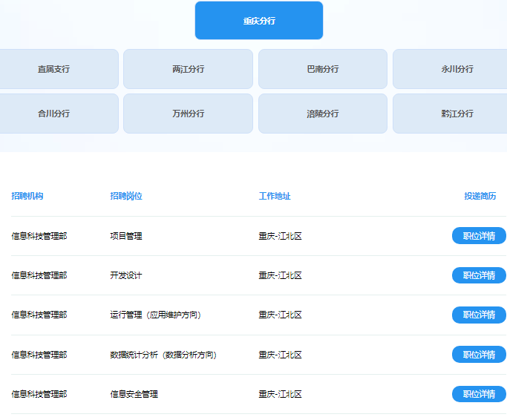
Task: Click the 项目管理 job title text
Action: (x=126, y=236)
